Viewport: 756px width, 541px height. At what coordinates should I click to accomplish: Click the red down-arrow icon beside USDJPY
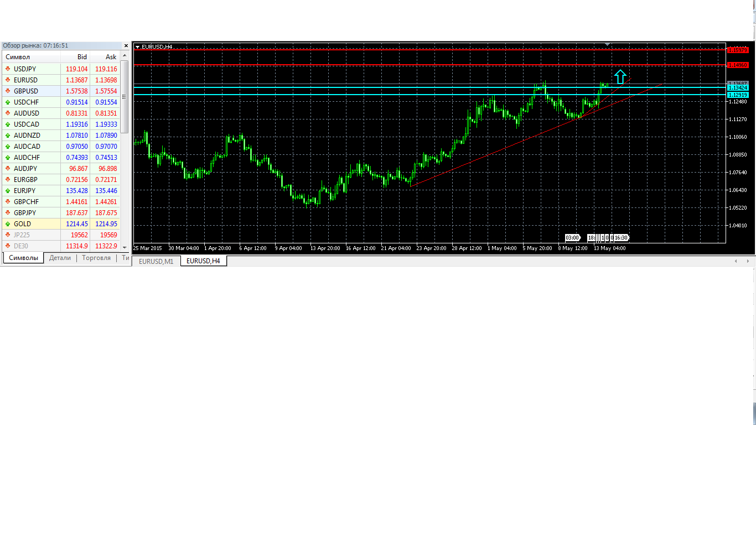(8, 69)
